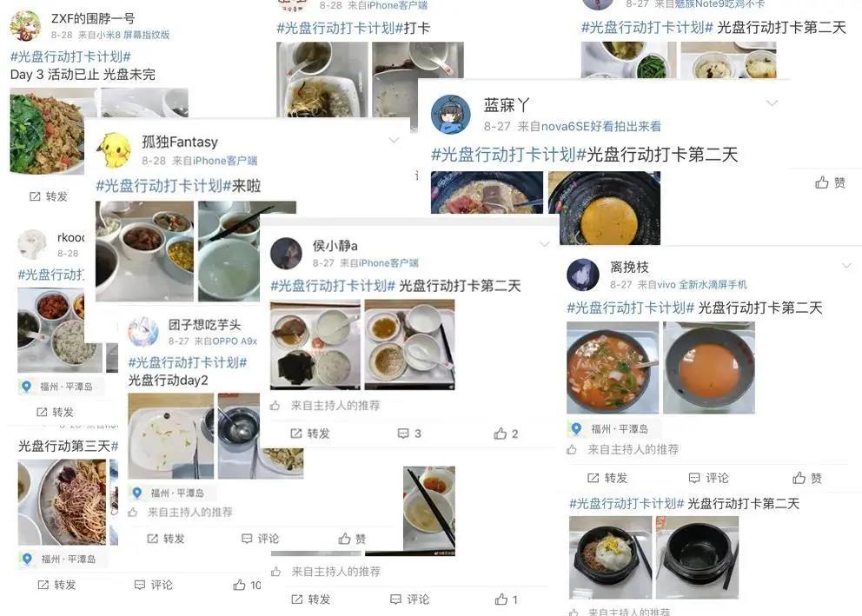Like 团子想吃芋头's post with 赞
This screenshot has width=862, height=616.
353,539
